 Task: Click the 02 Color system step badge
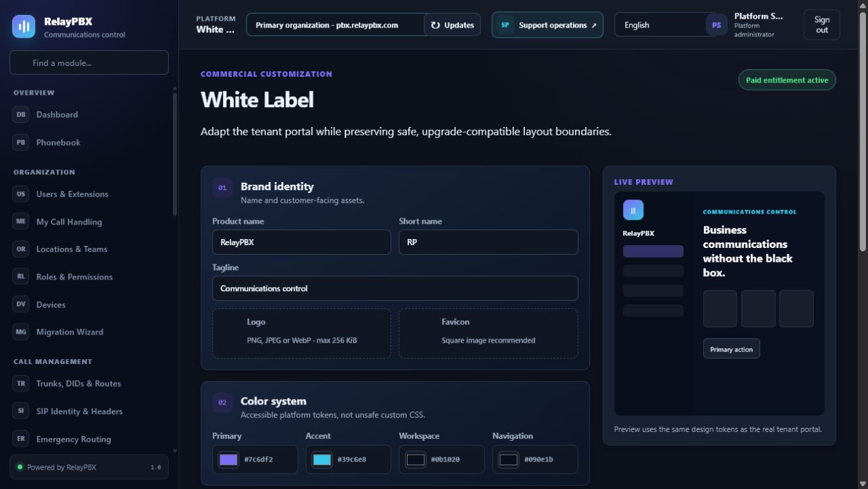(222, 402)
